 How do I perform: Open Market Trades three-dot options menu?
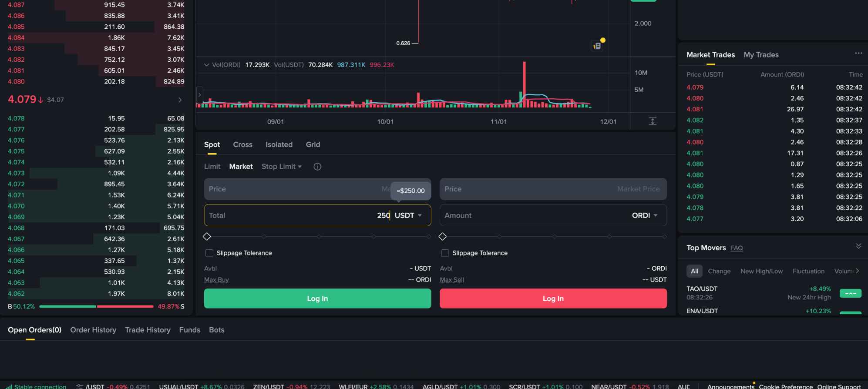858,53
